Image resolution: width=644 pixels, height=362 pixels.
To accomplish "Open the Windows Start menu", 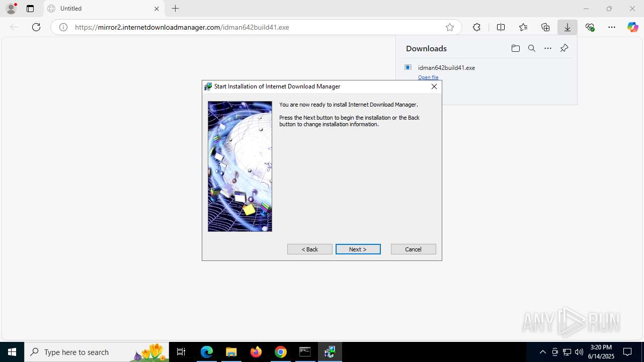I will pyautogui.click(x=12, y=352).
